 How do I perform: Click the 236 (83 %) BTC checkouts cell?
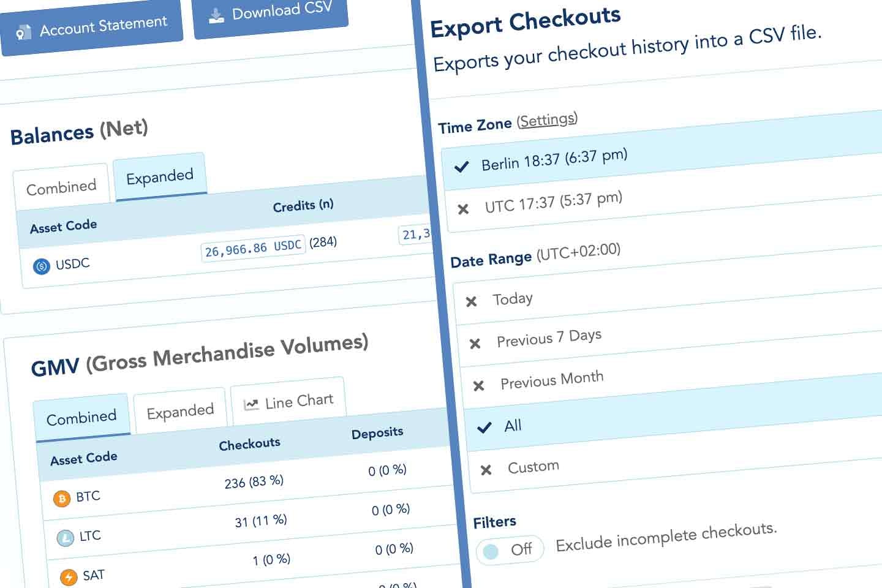coord(254,482)
